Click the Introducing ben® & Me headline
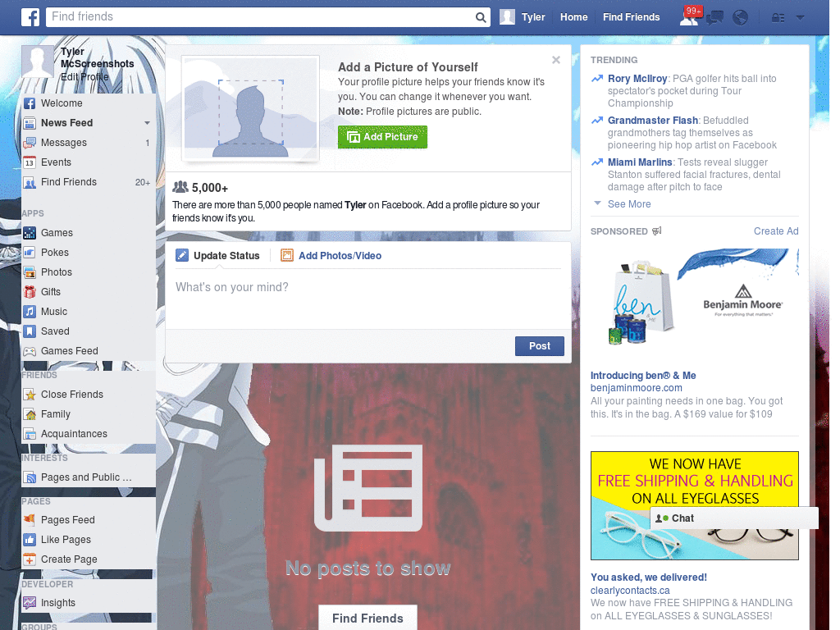The image size is (840, 630). coord(643,376)
